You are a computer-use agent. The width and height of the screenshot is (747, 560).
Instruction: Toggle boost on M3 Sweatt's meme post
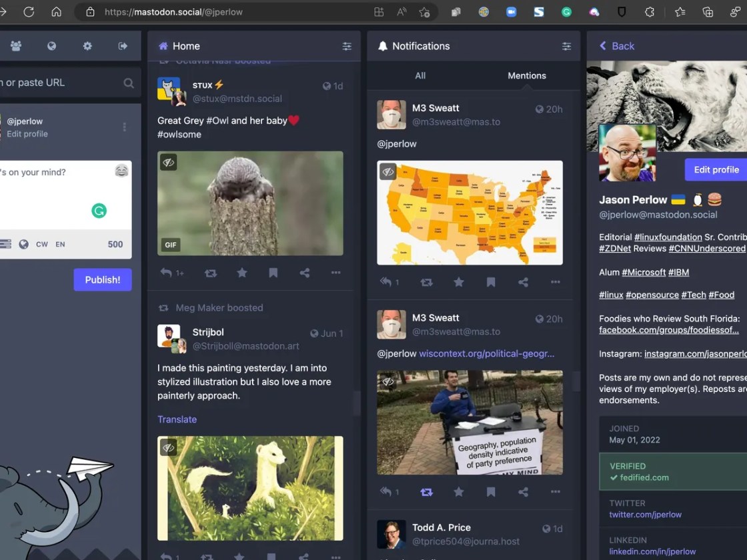pyautogui.click(x=426, y=492)
